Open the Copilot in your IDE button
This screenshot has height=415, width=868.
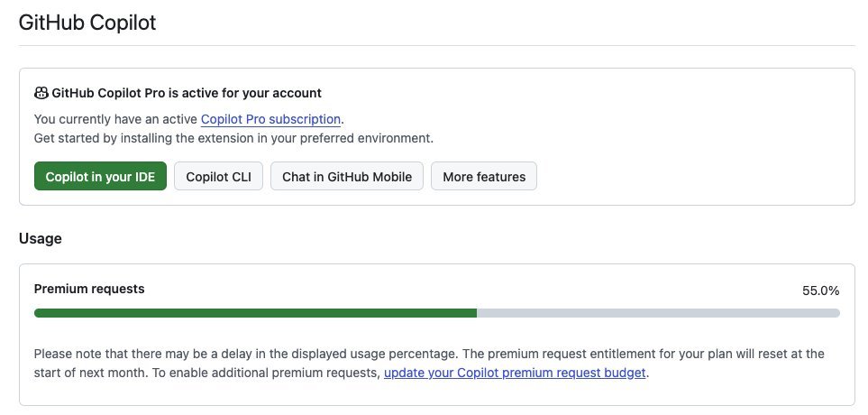(x=100, y=176)
